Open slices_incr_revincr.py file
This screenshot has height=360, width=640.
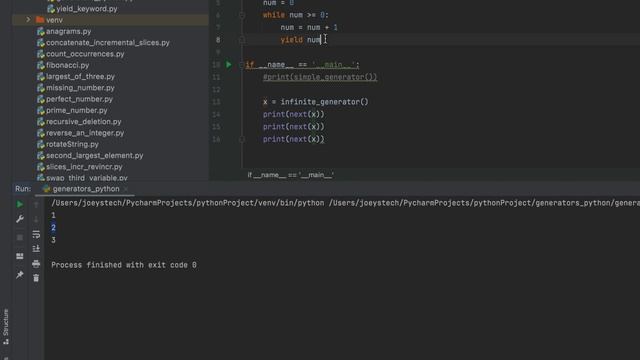(84, 167)
